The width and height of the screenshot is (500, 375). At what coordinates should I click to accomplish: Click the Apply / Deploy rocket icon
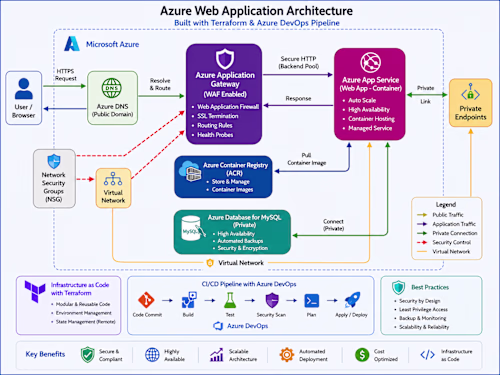point(352,300)
